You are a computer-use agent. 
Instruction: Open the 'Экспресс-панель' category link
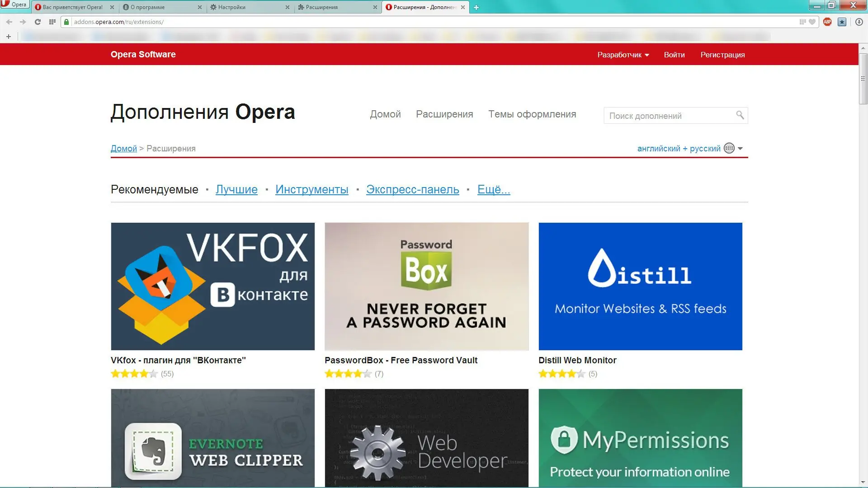(x=412, y=189)
